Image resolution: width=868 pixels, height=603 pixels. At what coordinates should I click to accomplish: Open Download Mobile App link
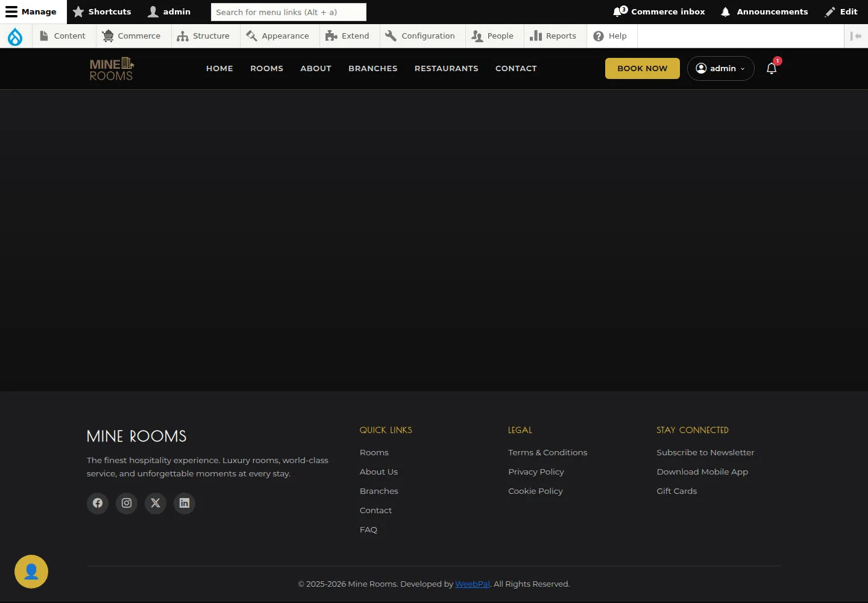click(x=702, y=472)
